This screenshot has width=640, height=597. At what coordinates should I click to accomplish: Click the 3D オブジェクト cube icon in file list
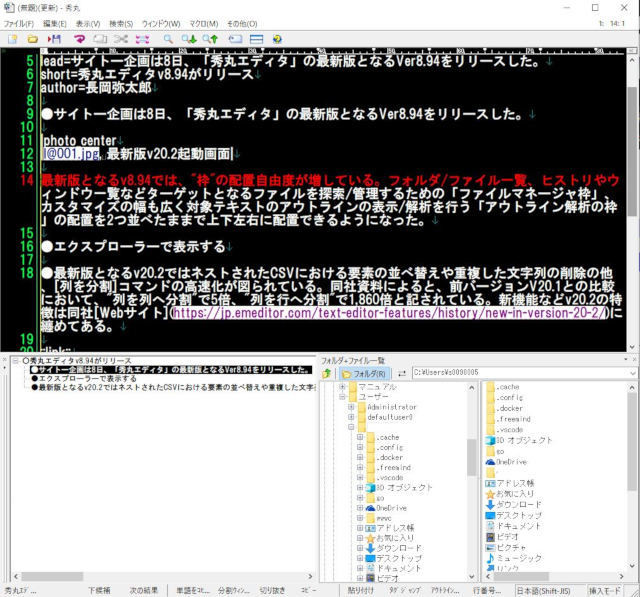490,440
